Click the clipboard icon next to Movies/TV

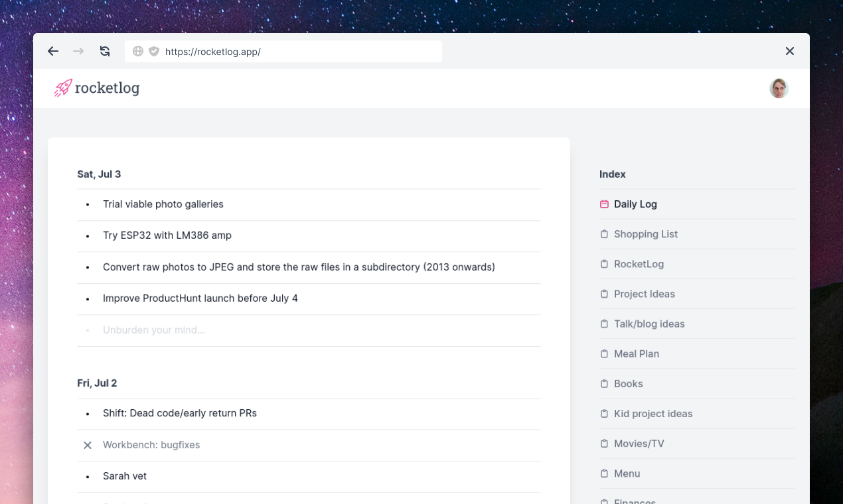point(604,444)
